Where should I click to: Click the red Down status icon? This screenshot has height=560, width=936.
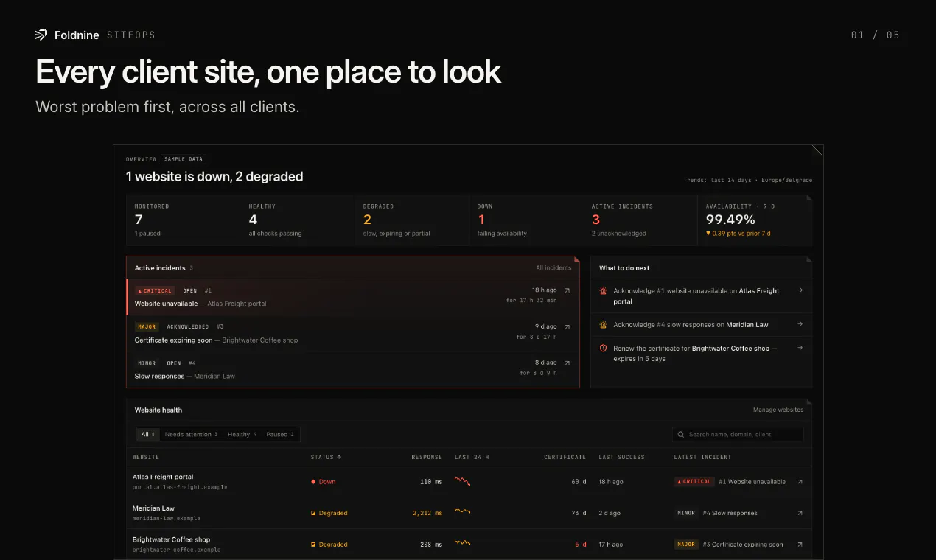(313, 482)
